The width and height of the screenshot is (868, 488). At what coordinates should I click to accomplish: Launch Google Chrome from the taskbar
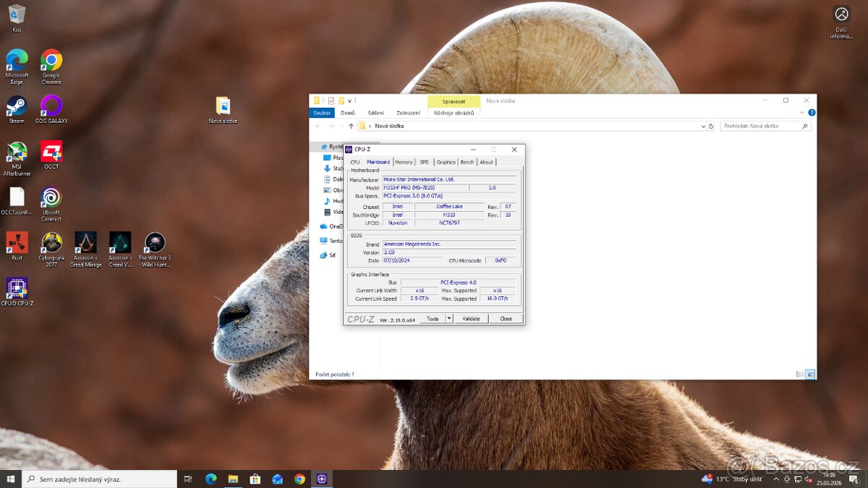[x=299, y=479]
